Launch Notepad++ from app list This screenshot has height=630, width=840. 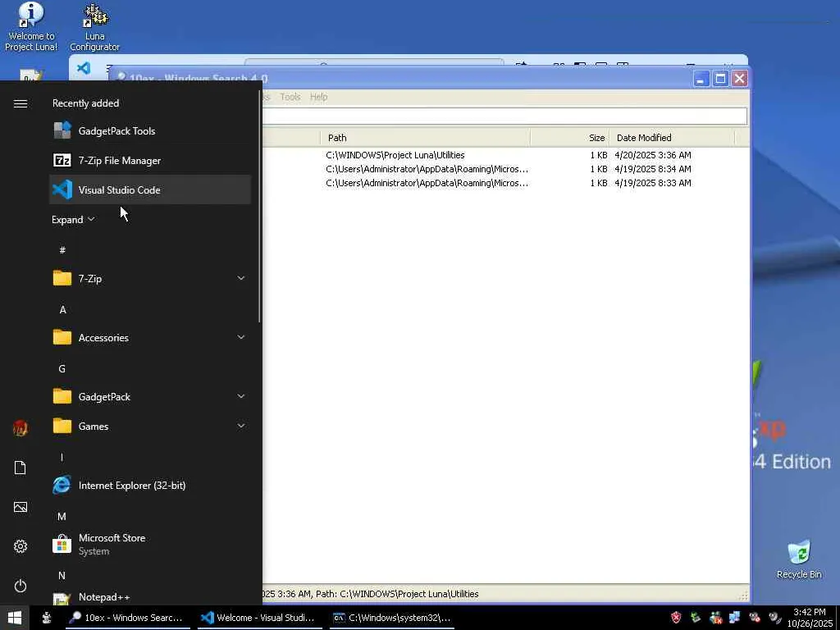150,597
